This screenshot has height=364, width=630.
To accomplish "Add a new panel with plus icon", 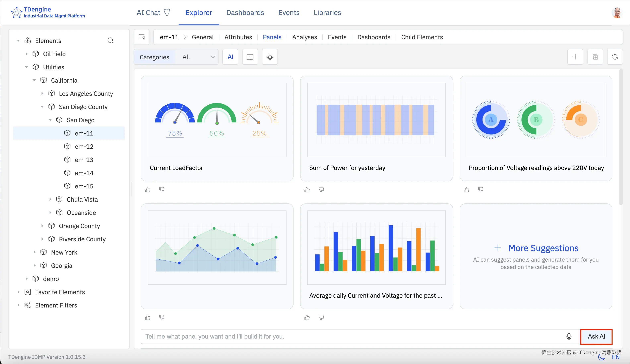I will (x=575, y=57).
